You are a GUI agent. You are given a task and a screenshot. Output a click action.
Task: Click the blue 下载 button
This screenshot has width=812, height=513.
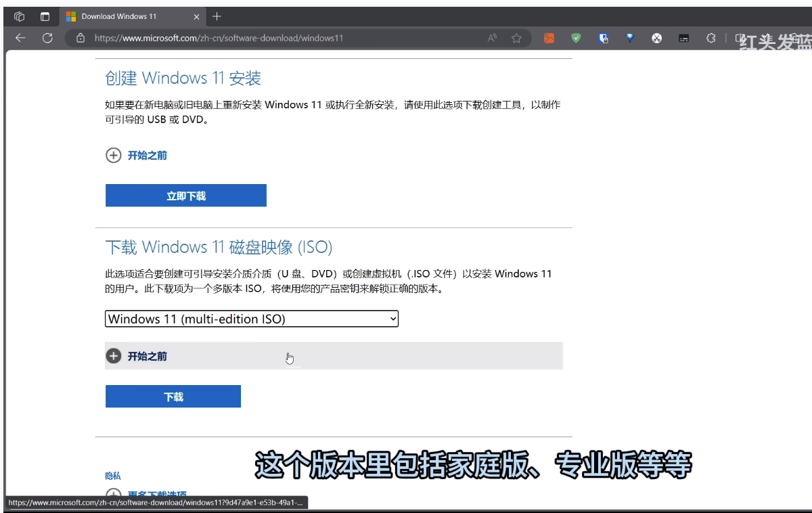pyautogui.click(x=173, y=397)
